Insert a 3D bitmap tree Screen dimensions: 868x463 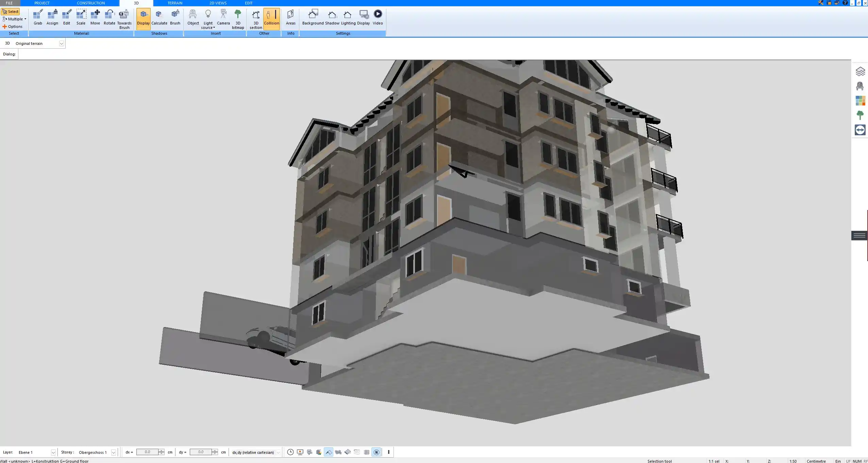click(x=238, y=19)
